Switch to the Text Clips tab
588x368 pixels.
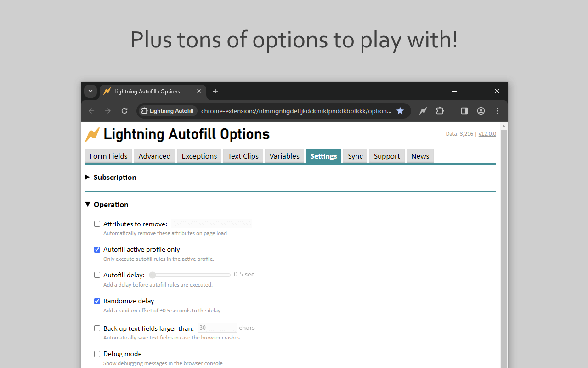(x=243, y=156)
